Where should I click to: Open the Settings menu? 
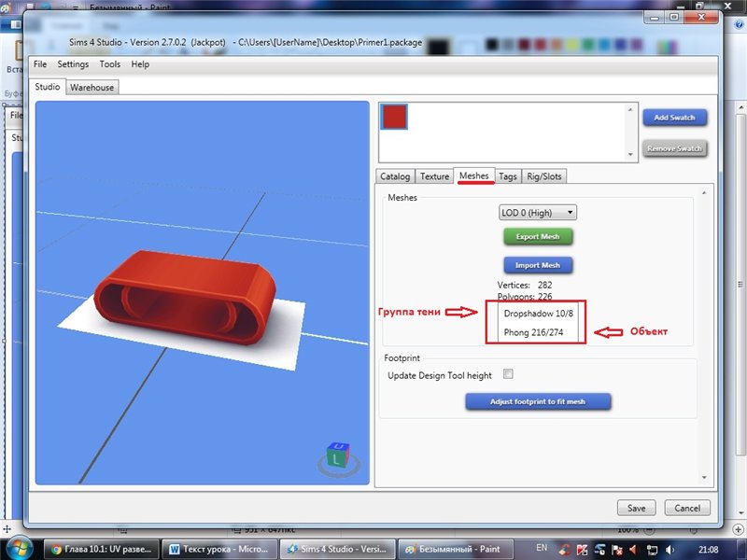tap(73, 64)
